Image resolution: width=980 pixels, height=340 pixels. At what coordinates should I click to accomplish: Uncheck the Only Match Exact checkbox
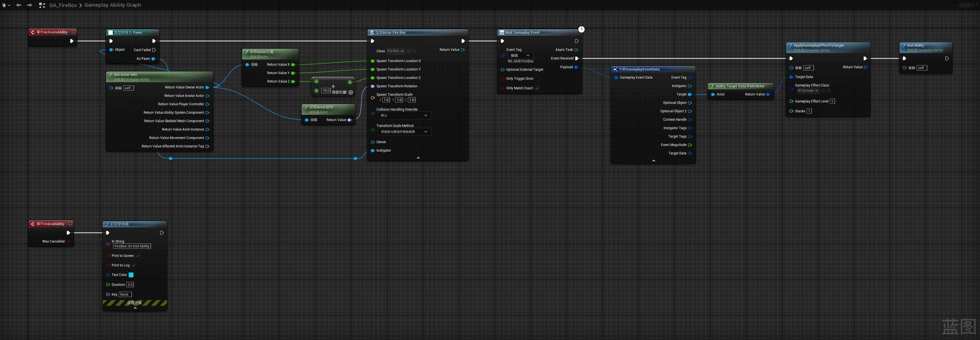(x=537, y=88)
